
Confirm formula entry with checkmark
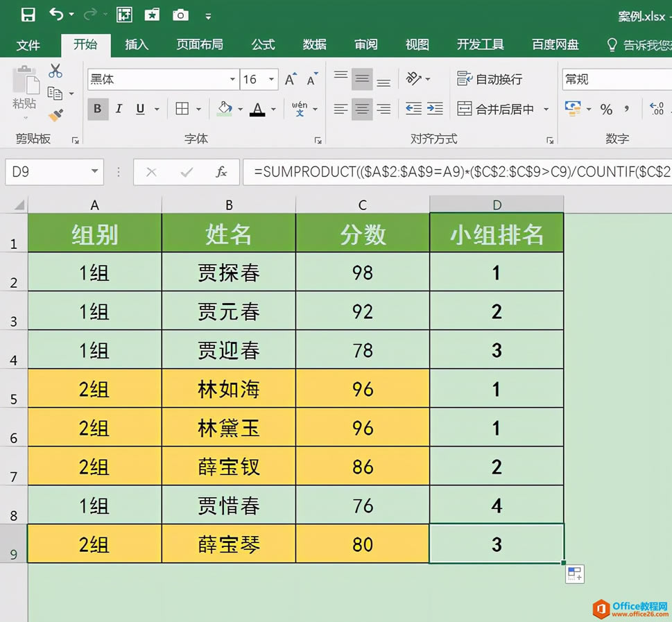tap(187, 173)
